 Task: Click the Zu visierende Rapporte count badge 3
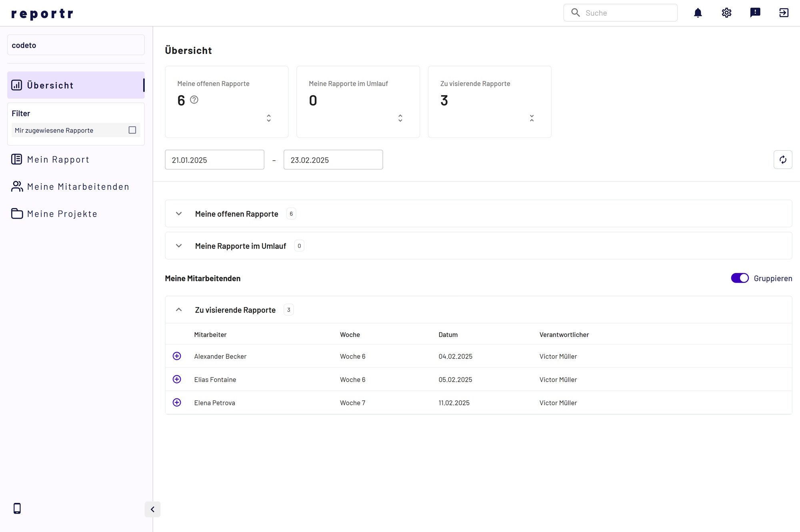(288, 310)
